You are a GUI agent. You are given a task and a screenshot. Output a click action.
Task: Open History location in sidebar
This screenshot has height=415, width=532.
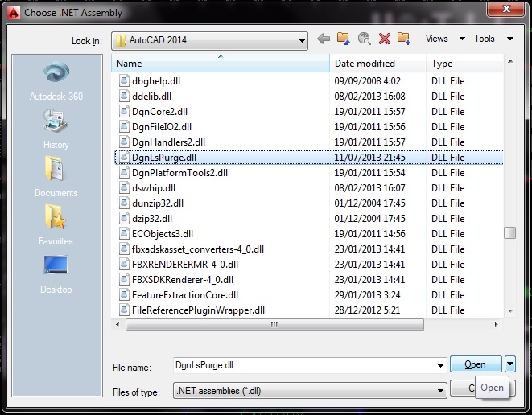pos(56,129)
